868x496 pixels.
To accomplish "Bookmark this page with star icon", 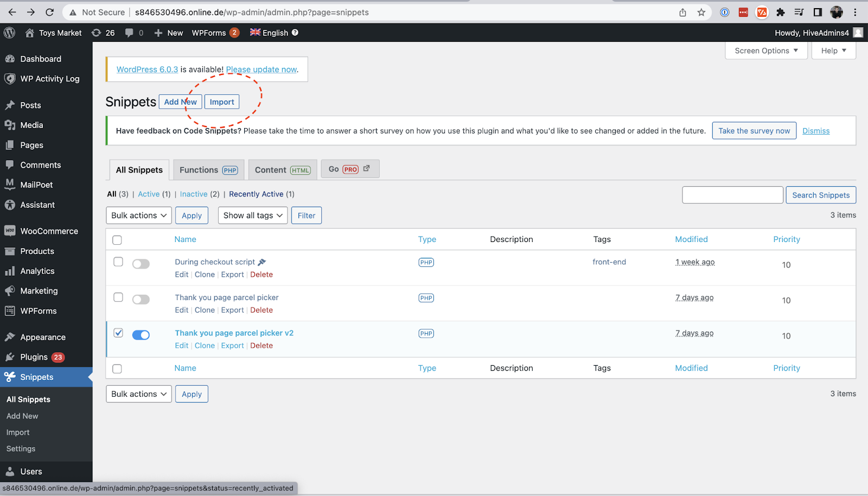I will [701, 12].
